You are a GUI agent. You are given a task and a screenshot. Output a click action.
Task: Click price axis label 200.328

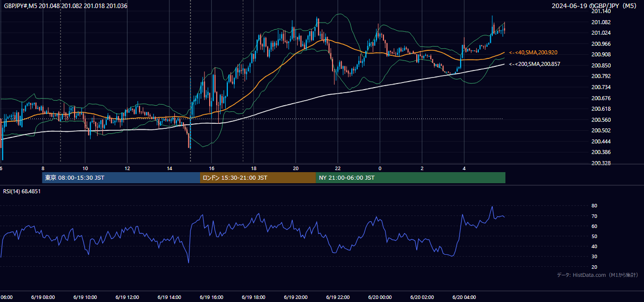coord(601,163)
